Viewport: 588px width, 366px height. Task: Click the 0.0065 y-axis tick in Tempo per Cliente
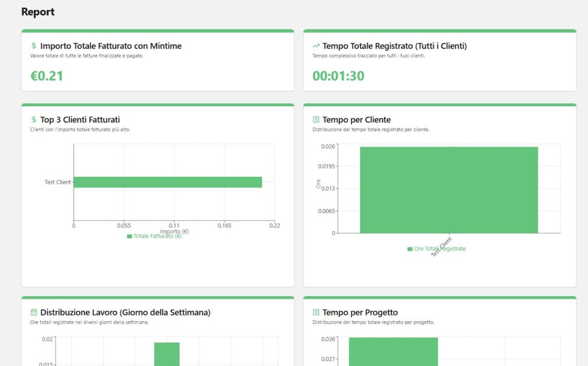coord(326,211)
